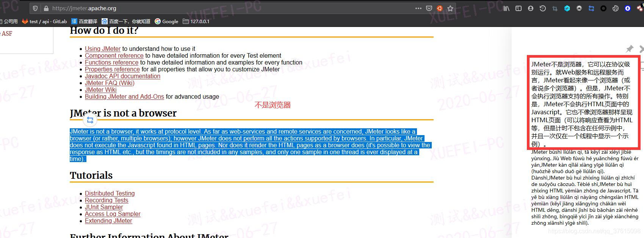Save page to Pocket icon
This screenshot has height=238, width=644.
click(429, 8)
